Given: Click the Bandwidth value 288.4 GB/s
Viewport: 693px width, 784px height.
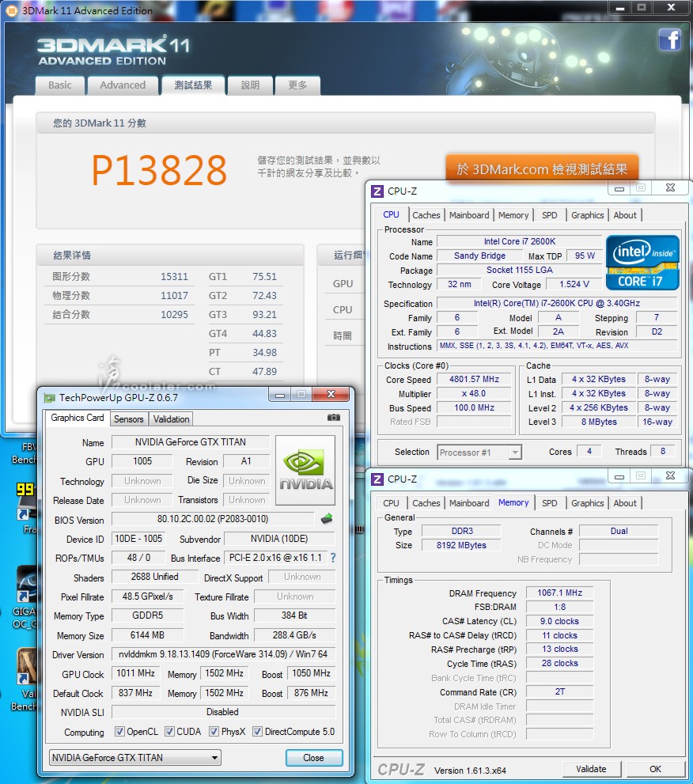Looking at the screenshot, I should point(294,635).
